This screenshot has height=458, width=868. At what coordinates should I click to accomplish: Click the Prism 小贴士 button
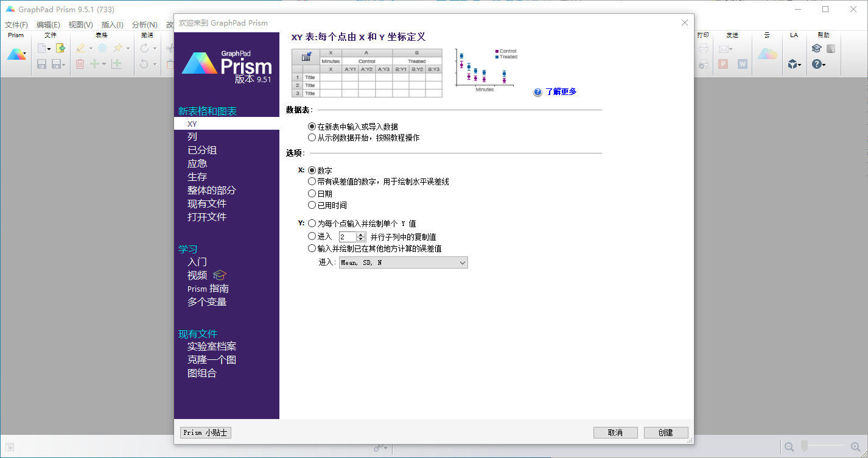pyautogui.click(x=206, y=432)
